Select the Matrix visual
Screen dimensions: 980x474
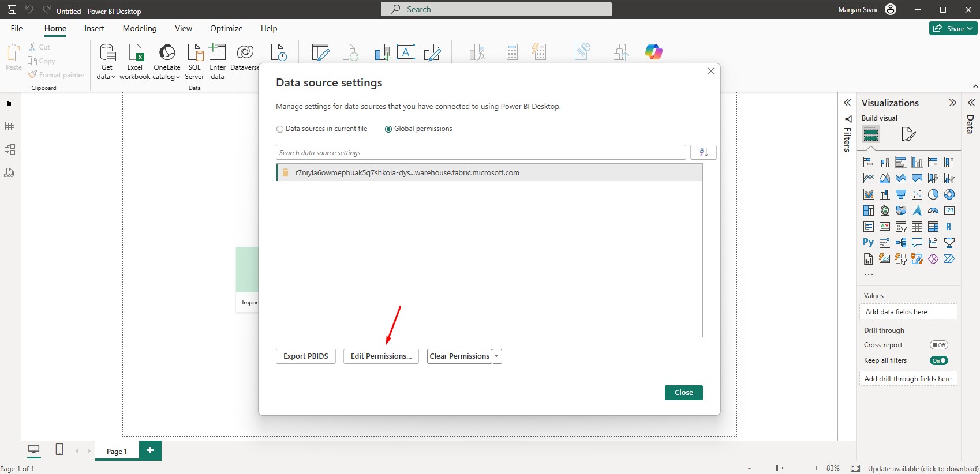pos(933,227)
